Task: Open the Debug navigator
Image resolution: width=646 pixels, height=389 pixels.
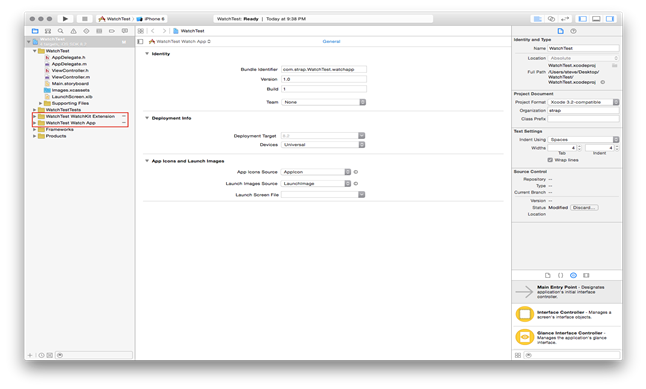Action: 99,31
